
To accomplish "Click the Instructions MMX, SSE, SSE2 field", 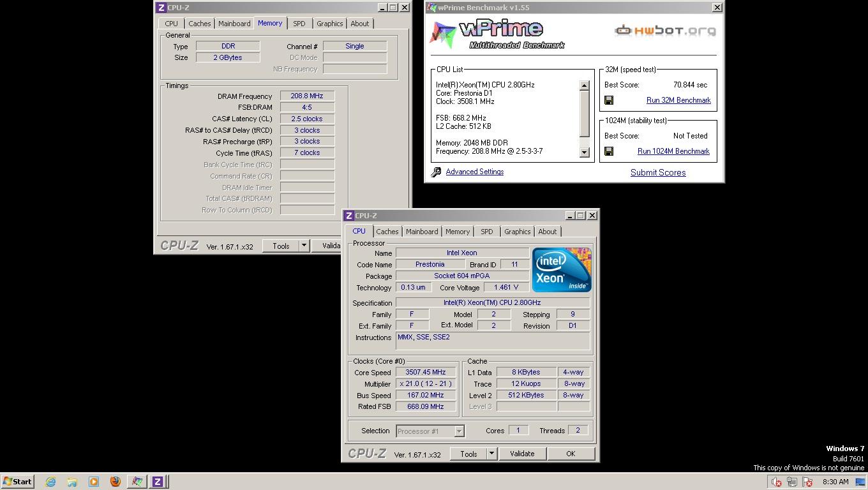I will 492,341.
